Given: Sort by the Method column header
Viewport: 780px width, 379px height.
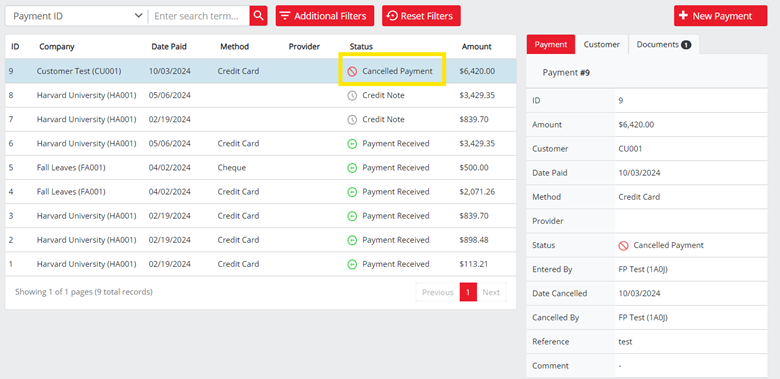Looking at the screenshot, I should (x=234, y=47).
